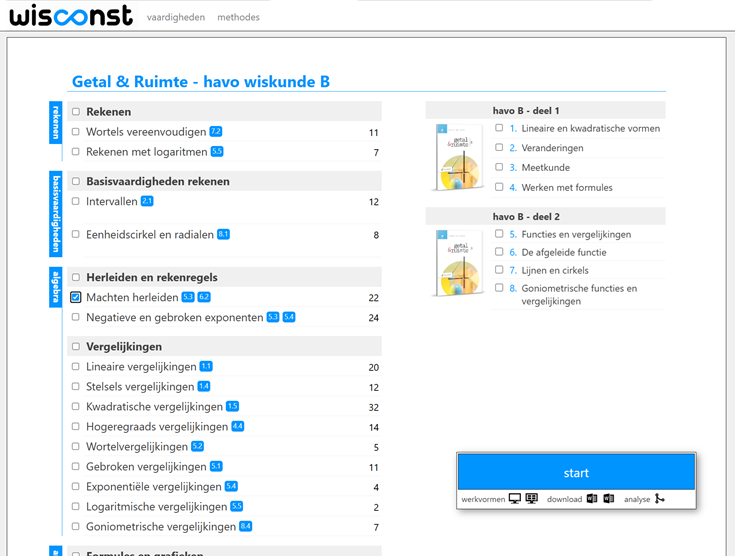Open the vaardigheden menu

point(176,17)
